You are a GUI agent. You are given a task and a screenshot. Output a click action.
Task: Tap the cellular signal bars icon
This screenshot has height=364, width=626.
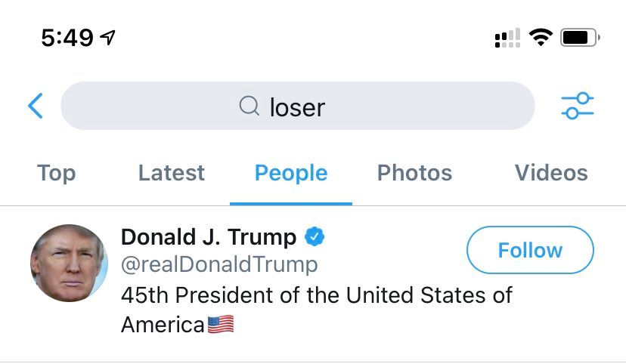507,37
